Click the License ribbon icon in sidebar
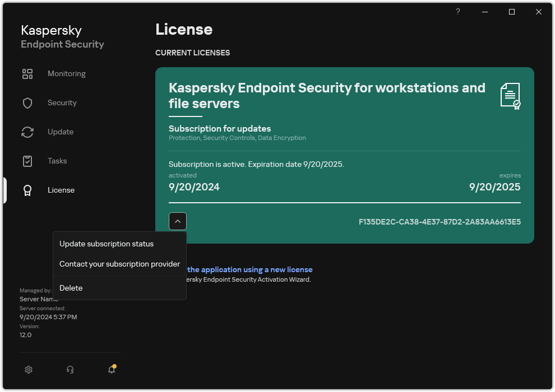 [27, 190]
